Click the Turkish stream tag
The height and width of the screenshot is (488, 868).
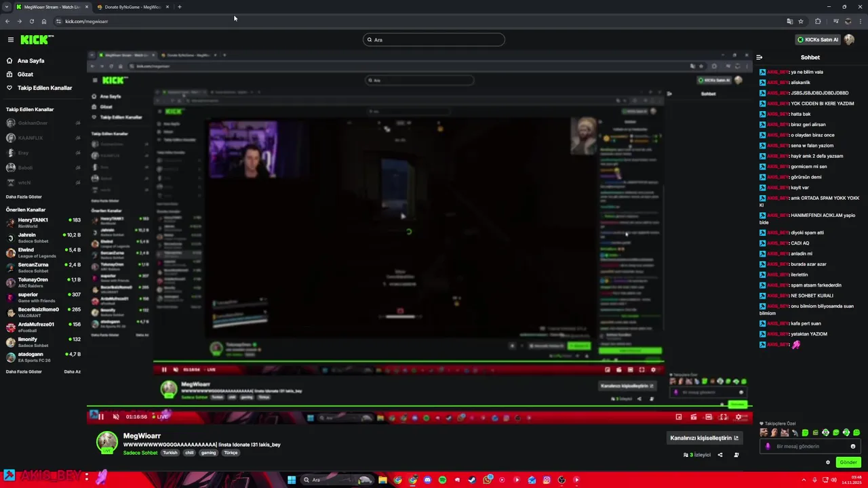click(170, 453)
